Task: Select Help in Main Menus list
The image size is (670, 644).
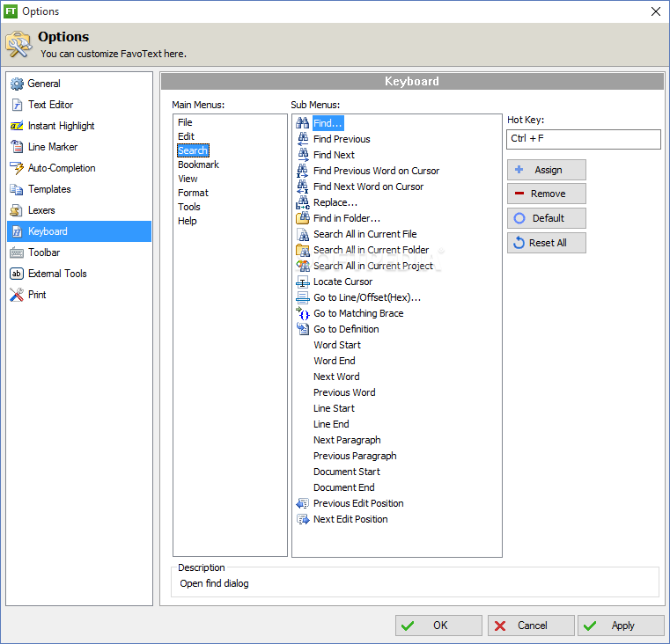Action: 188,221
